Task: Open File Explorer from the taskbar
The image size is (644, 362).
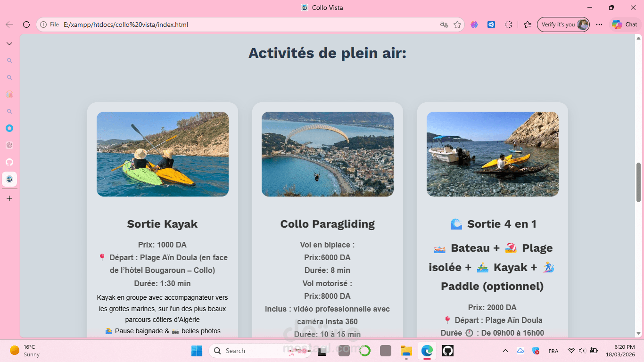Action: tap(406, 351)
